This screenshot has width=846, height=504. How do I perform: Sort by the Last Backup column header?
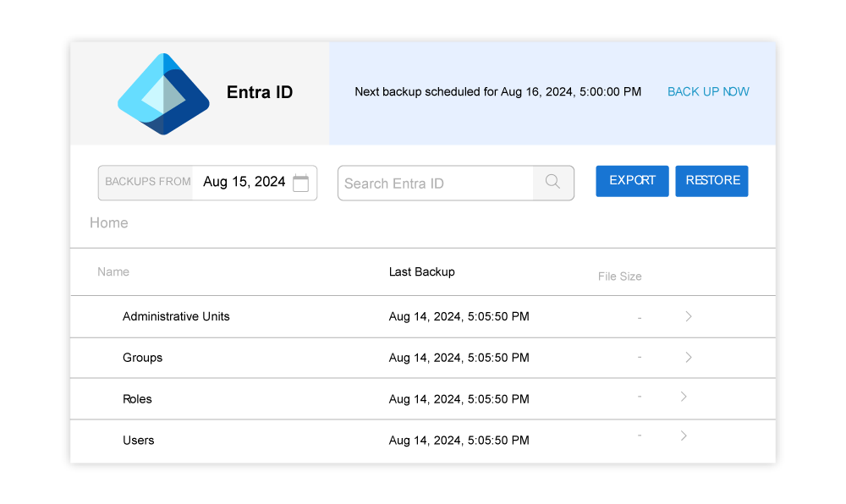coord(422,271)
